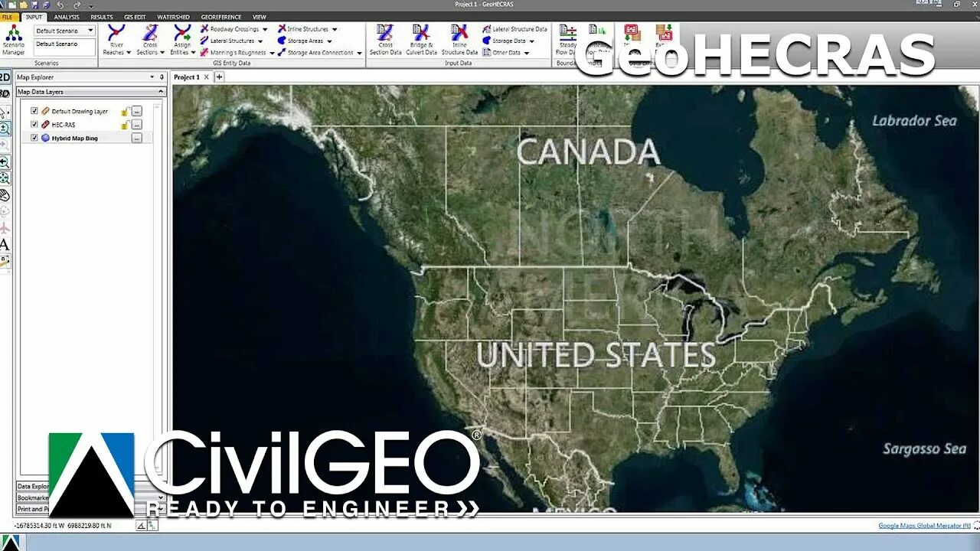Open Bridge & Culvert Data
Screen dimensions: 980x551
421,41
